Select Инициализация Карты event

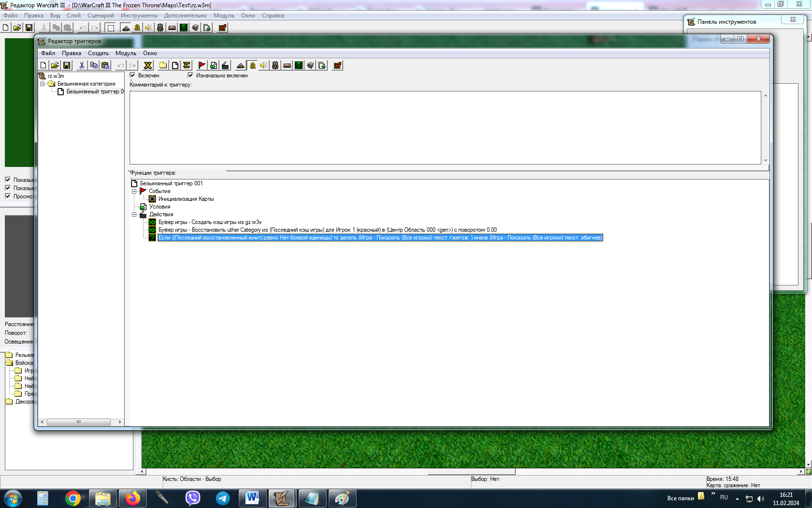186,199
